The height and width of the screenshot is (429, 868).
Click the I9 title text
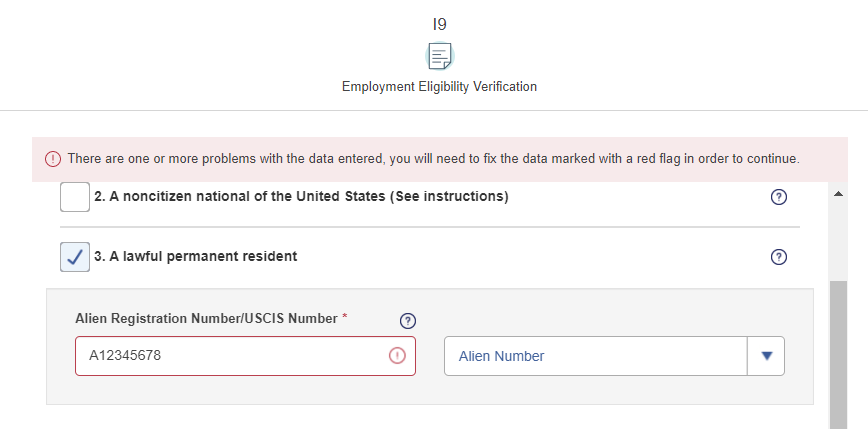pos(440,24)
